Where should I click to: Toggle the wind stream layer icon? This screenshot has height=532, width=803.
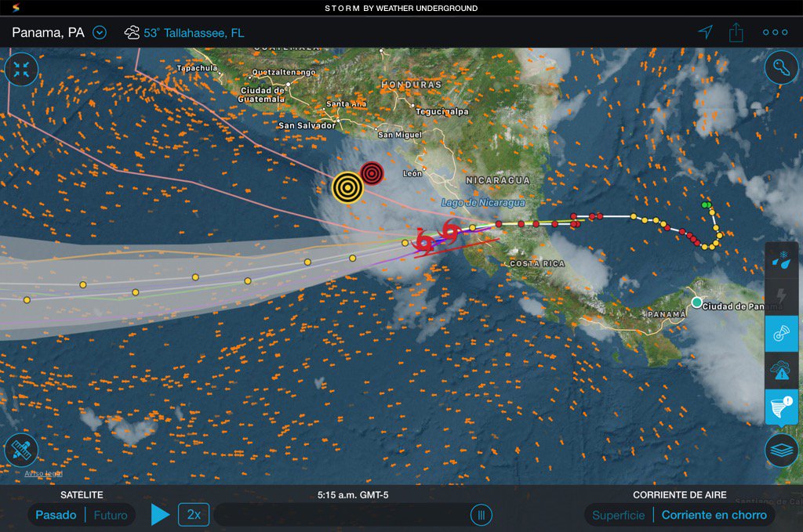click(782, 334)
